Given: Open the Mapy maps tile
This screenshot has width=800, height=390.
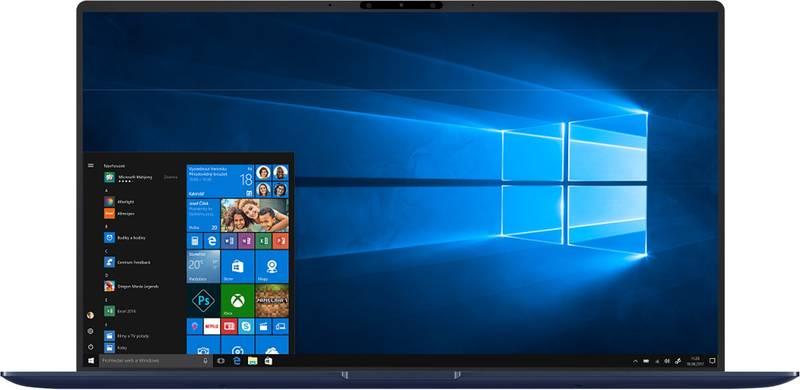Looking at the screenshot, I should (x=272, y=266).
